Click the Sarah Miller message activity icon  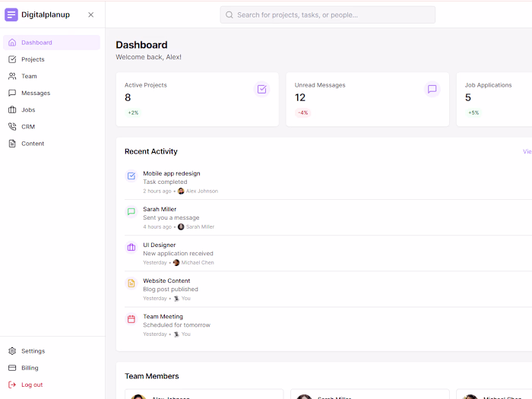131,212
